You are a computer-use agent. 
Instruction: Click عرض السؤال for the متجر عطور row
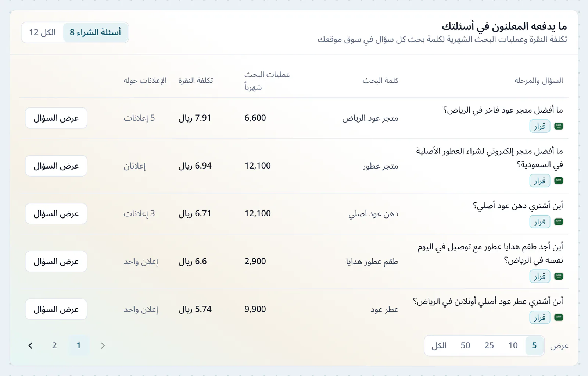coord(56,166)
